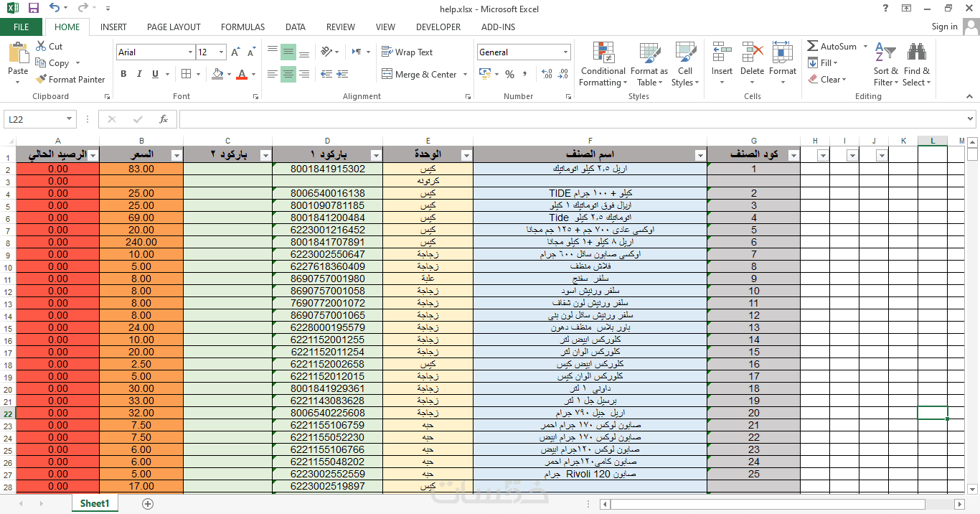Switch to DATA tab

point(296,27)
